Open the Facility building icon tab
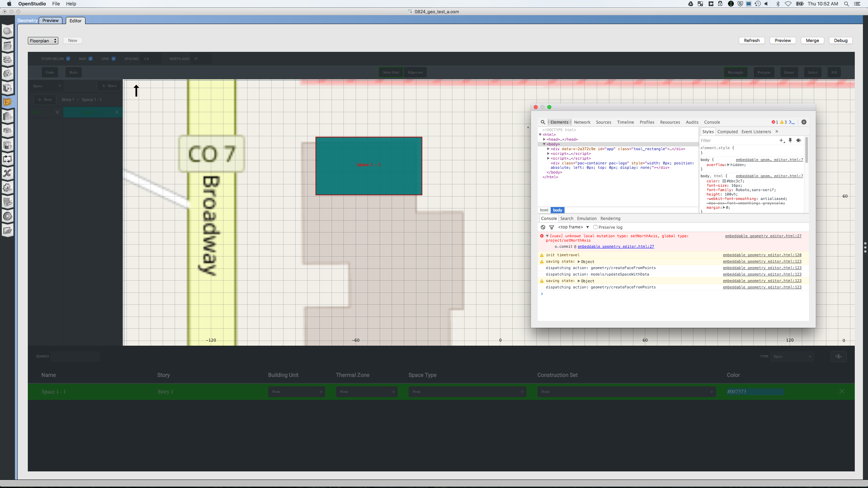The width and height of the screenshot is (868, 488). pos(7,117)
